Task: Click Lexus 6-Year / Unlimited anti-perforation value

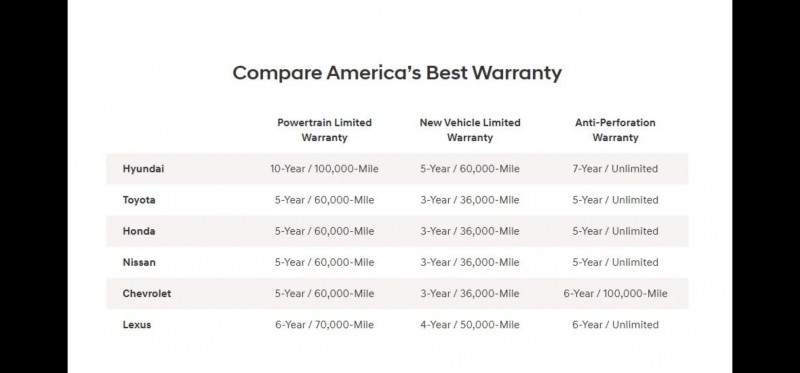Action: click(x=615, y=325)
